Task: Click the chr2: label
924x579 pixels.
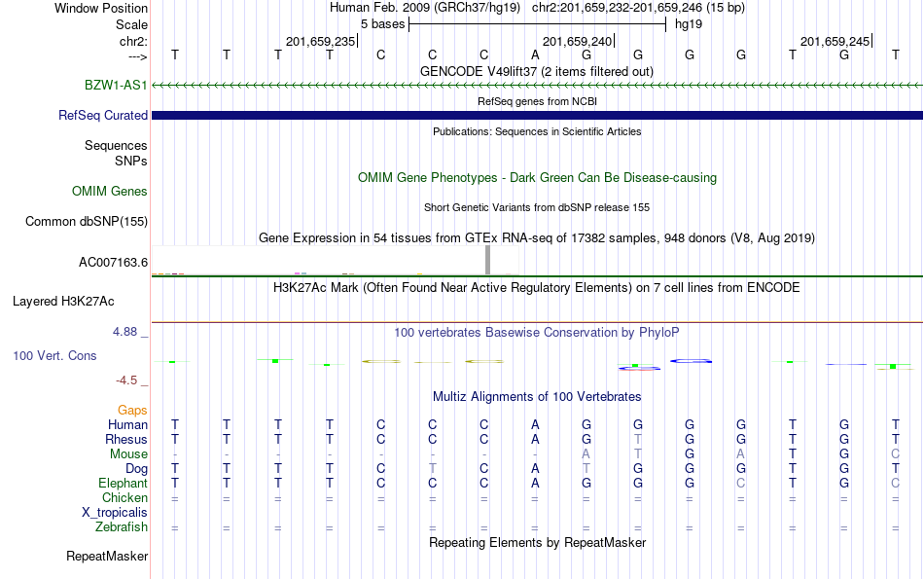Action: [134, 41]
